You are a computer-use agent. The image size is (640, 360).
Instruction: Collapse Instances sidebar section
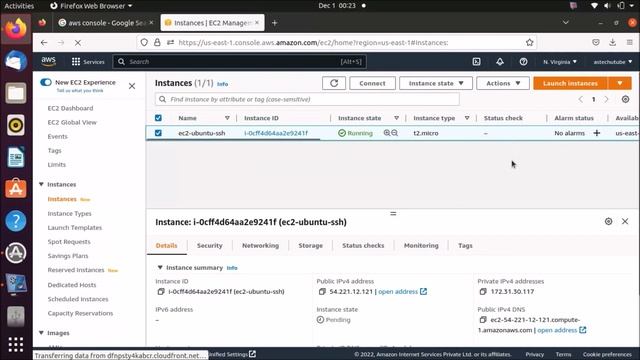(41, 184)
